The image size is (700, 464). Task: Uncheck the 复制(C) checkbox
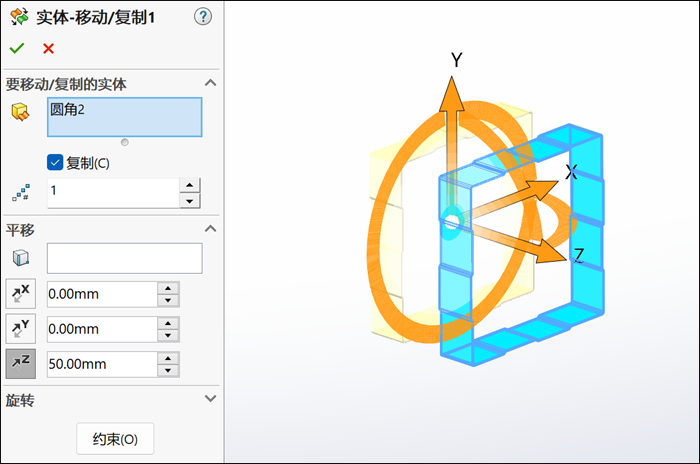click(x=55, y=163)
